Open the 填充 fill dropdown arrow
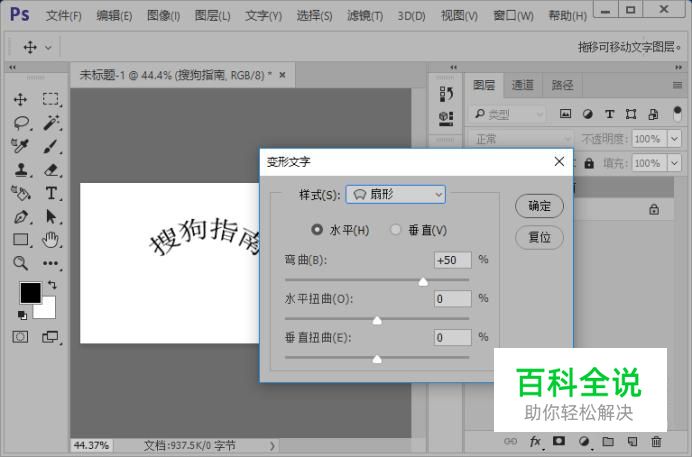This screenshot has width=692, height=457. pyautogui.click(x=674, y=163)
